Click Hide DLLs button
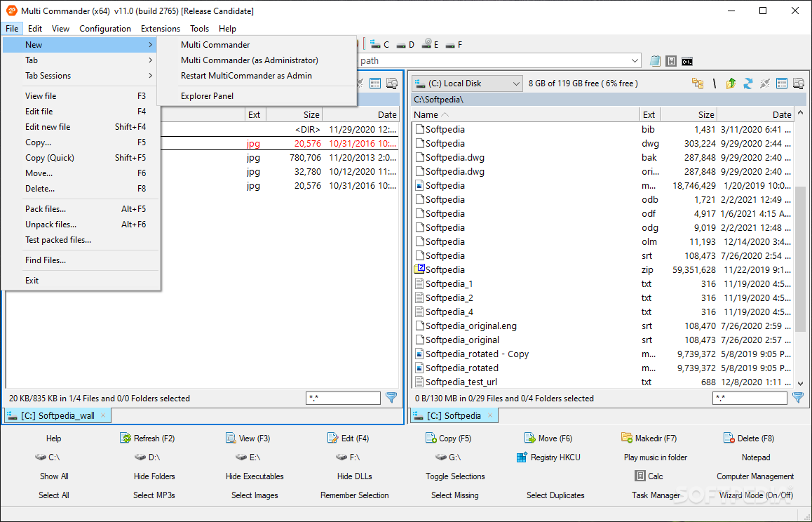This screenshot has height=522, width=812. click(355, 476)
